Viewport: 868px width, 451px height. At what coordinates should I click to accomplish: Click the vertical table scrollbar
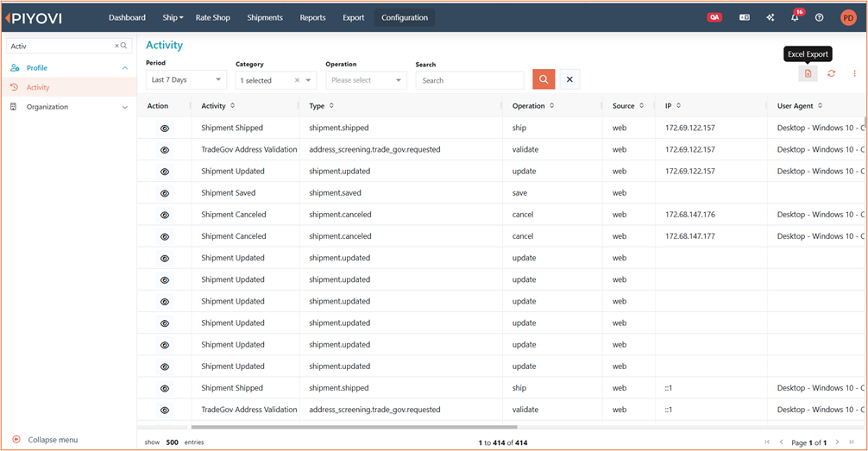(x=865, y=122)
